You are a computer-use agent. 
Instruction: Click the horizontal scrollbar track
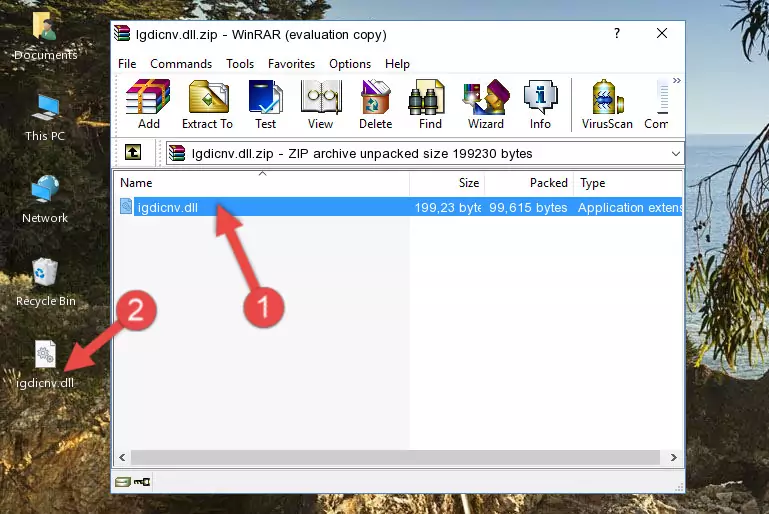[395, 457]
